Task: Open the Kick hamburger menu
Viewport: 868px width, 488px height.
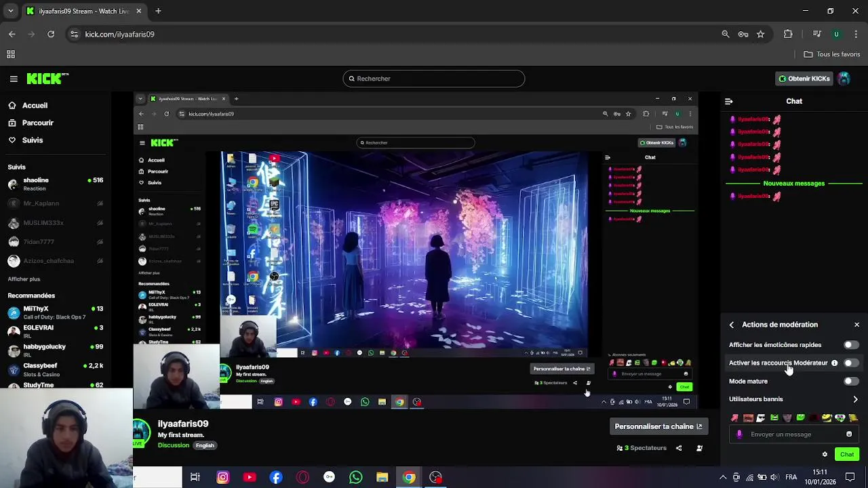Action: (x=14, y=79)
